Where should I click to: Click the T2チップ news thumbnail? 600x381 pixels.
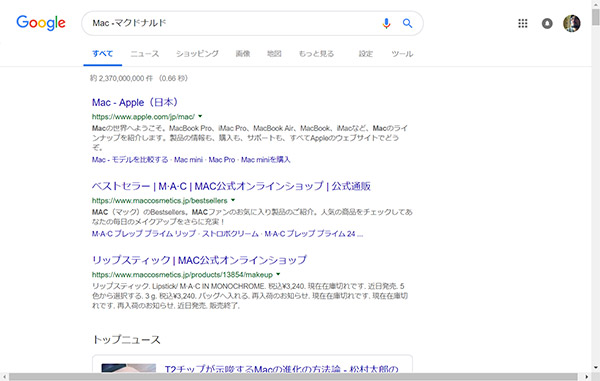129,368
